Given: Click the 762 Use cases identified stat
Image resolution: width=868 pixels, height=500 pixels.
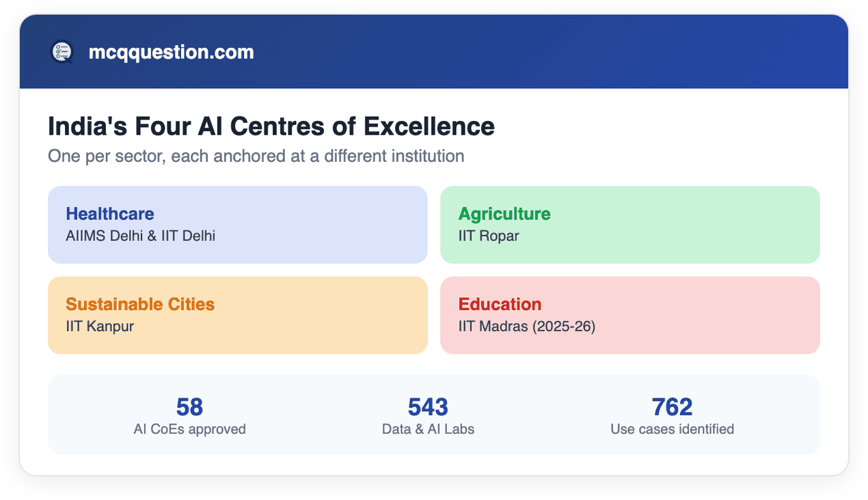Looking at the screenshot, I should (x=672, y=416).
